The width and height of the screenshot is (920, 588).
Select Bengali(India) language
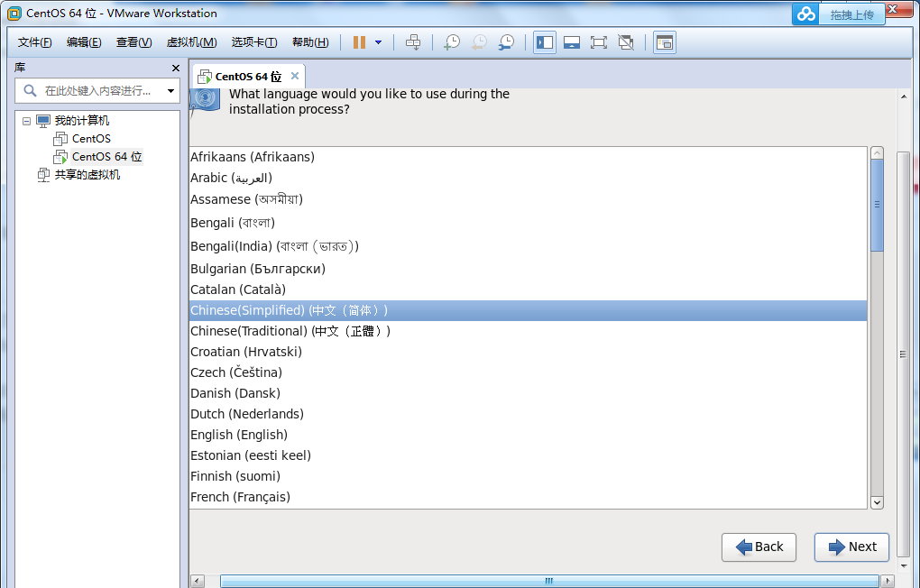click(x=528, y=246)
